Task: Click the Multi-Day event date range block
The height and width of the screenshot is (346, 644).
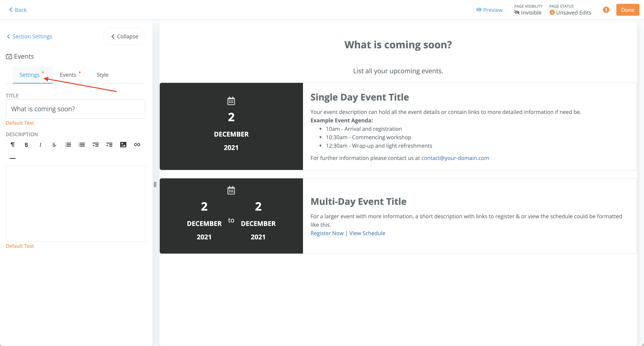Action: 231,216
